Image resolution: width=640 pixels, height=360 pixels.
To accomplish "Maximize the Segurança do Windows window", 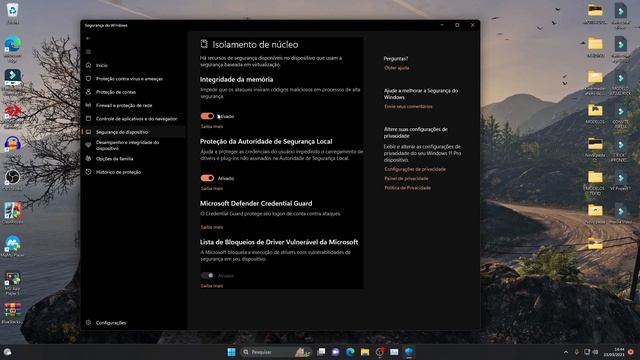I will pos(457,25).
